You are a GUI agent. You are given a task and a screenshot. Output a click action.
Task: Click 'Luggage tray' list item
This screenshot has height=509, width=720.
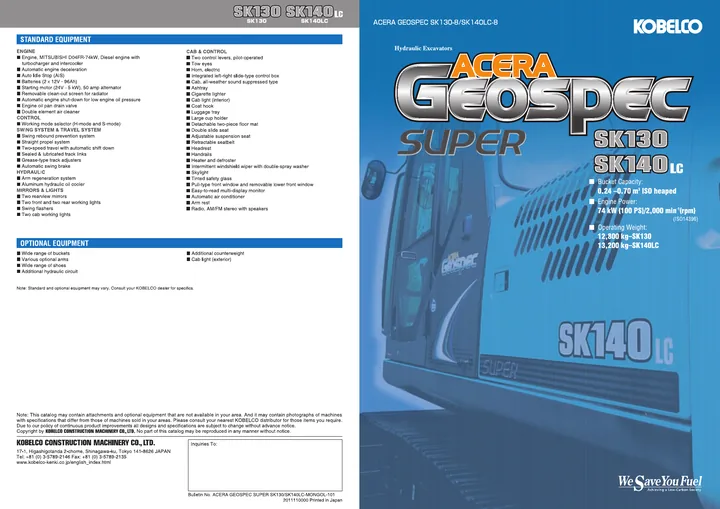pyautogui.click(x=205, y=112)
